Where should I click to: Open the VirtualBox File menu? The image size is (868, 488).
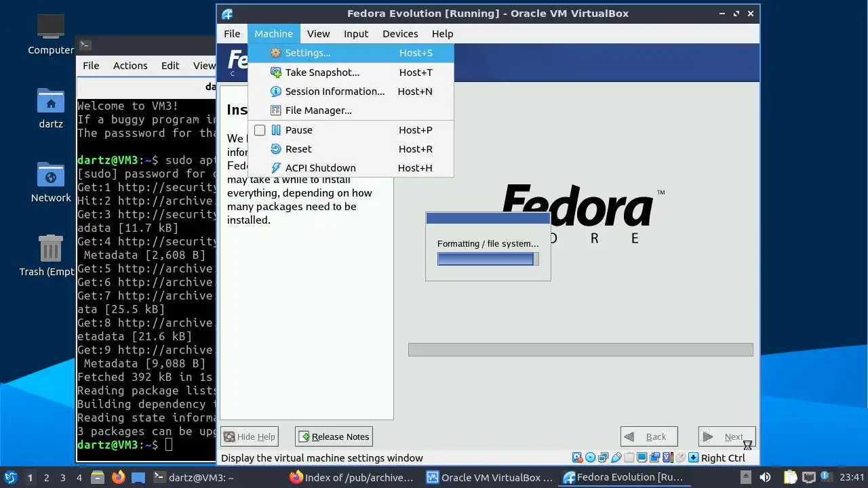232,34
